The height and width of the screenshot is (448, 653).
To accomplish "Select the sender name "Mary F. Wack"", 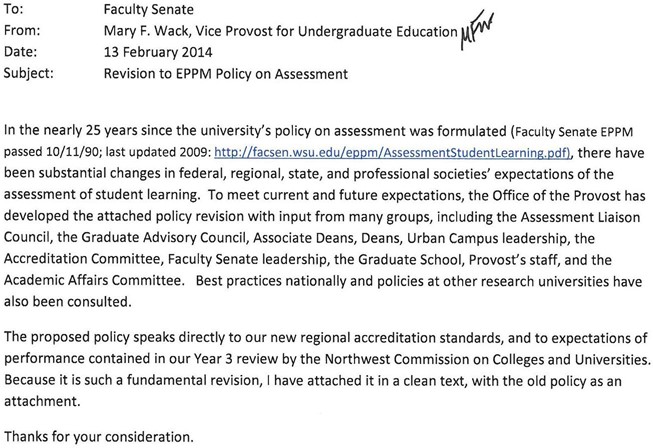I will pyautogui.click(x=148, y=31).
